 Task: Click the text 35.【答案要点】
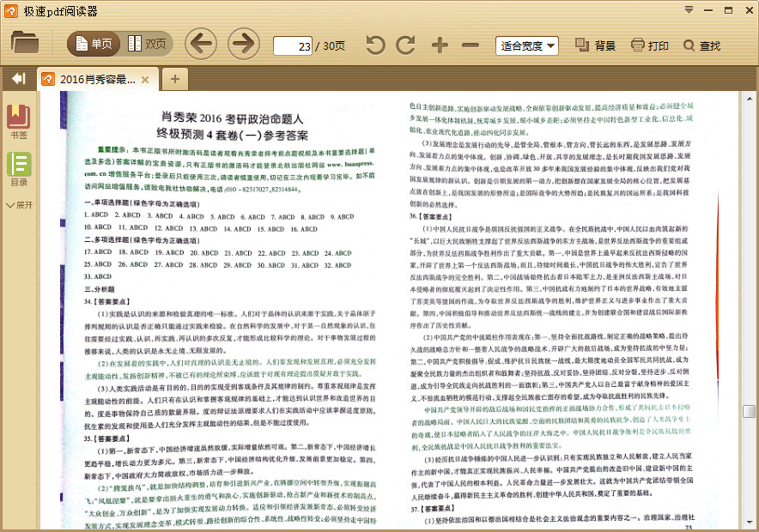[107, 439]
